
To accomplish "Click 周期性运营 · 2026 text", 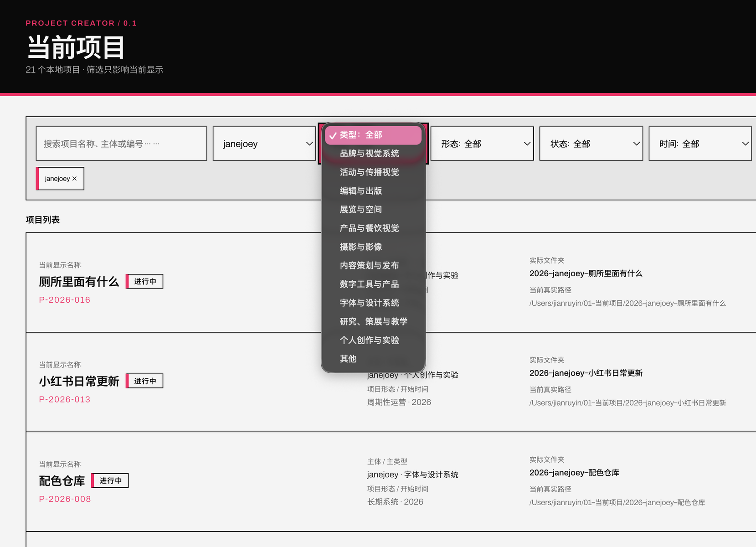I will (399, 402).
